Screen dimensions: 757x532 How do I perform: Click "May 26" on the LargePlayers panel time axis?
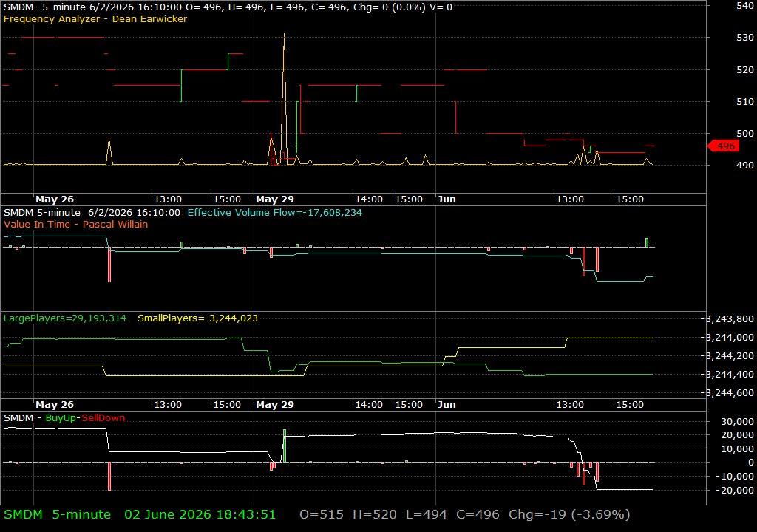click(x=55, y=405)
